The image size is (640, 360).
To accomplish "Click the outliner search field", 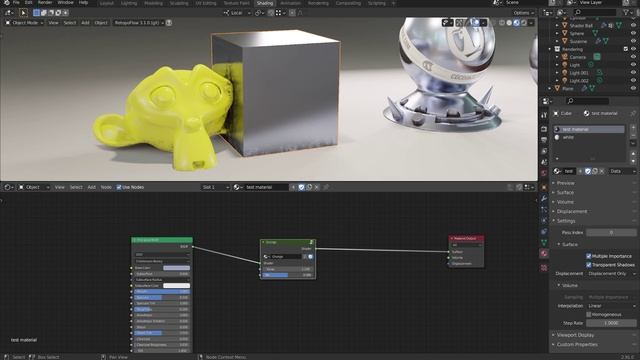I will (x=595, y=13).
